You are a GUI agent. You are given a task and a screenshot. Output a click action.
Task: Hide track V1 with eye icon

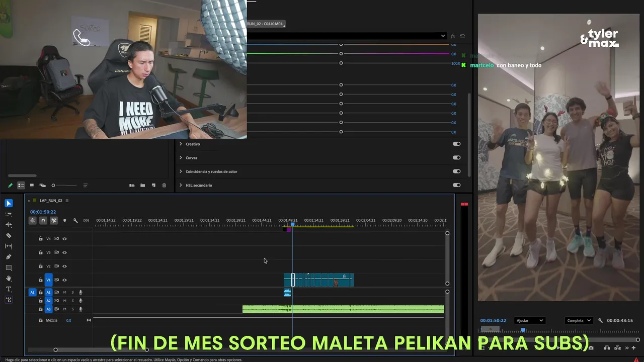coord(64,280)
